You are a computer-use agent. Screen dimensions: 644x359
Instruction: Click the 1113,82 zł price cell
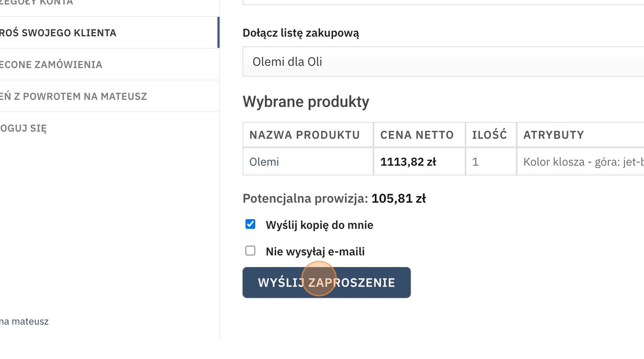pyautogui.click(x=408, y=162)
